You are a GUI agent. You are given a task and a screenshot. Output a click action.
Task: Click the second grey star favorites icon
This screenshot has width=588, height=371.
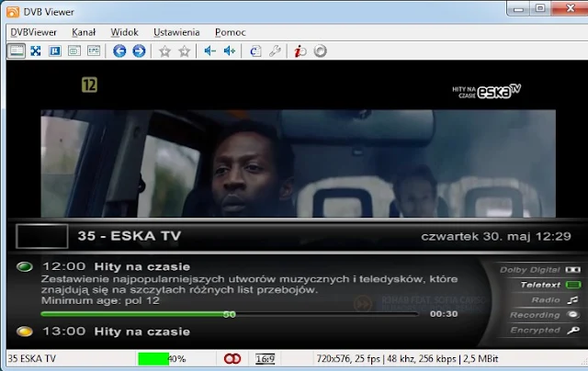coord(184,51)
